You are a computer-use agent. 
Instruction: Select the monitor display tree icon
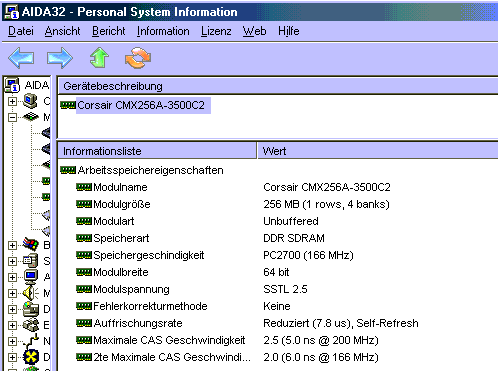click(31, 277)
